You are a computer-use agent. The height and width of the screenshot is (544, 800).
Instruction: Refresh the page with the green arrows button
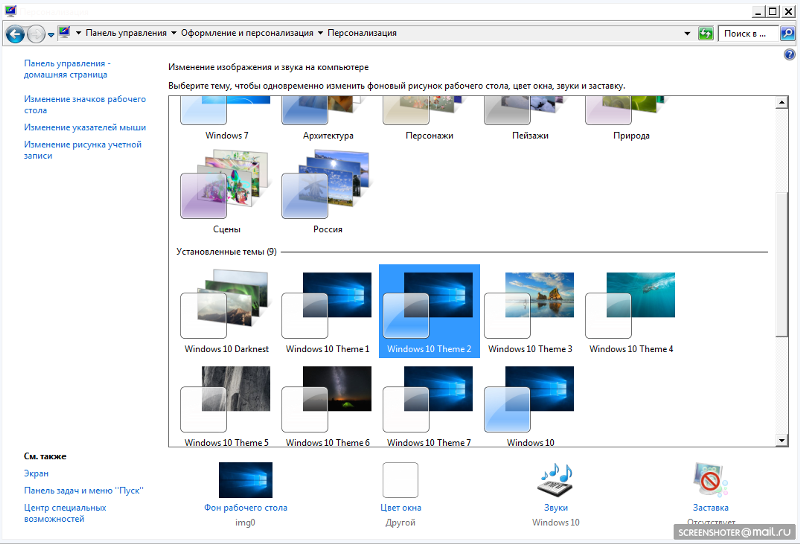706,34
